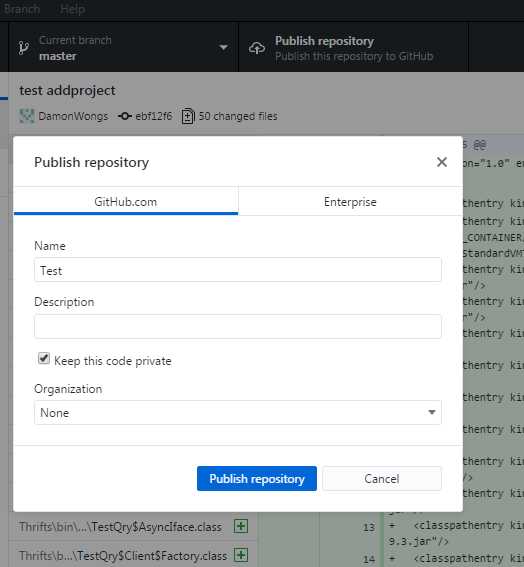Select the TestQry$Client$Factory.class file row
This screenshot has width=524, height=567.
point(132,555)
